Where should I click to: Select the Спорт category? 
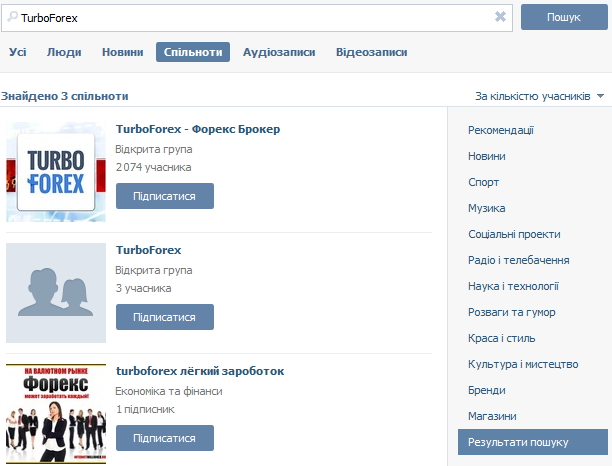point(484,182)
